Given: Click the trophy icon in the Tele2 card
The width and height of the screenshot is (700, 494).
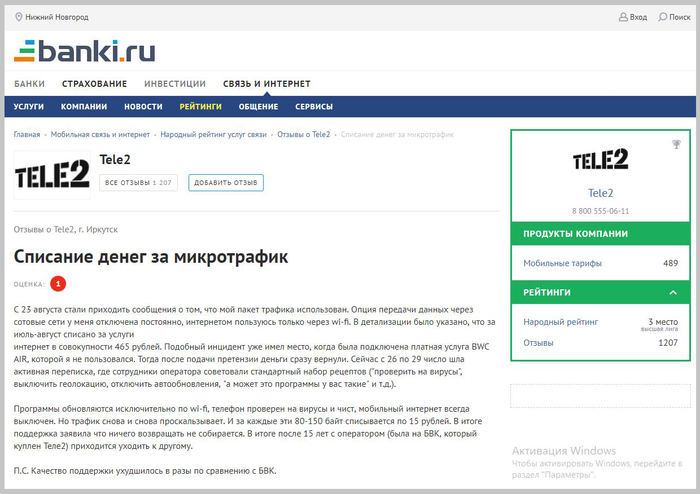Looking at the screenshot, I should (677, 144).
